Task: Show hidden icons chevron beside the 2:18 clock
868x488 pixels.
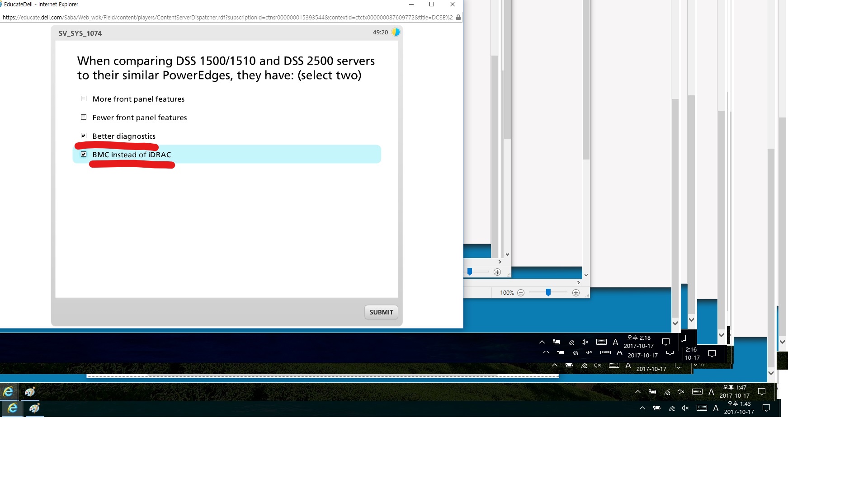Action: [542, 342]
